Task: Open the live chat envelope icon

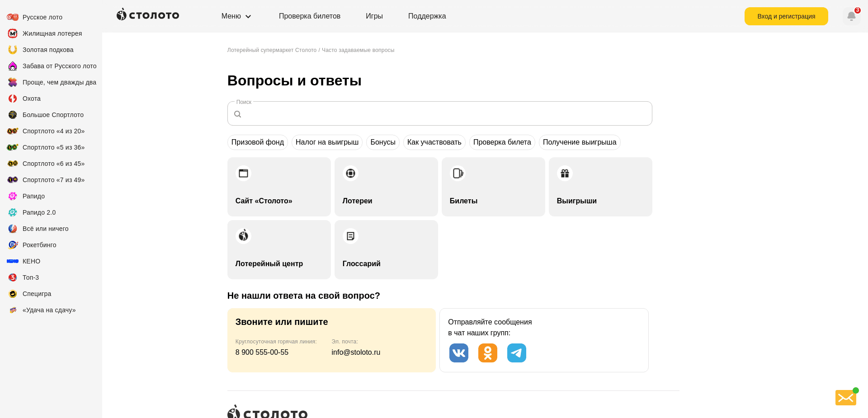Action: [845, 398]
